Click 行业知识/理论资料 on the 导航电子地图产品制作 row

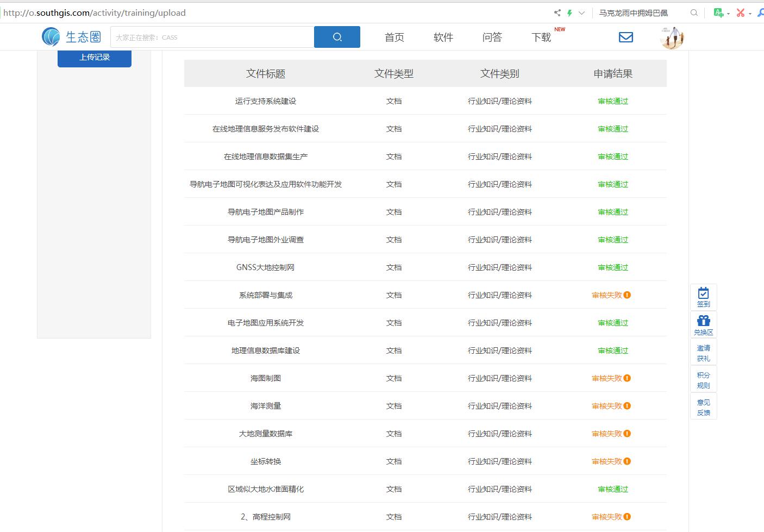[x=500, y=212]
